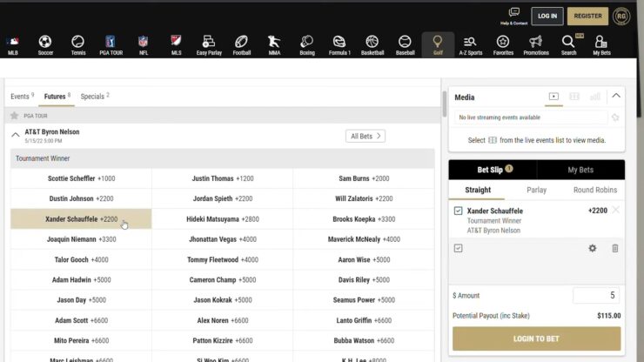Image resolution: width=644 pixels, height=362 pixels.
Task: Favorite the PGA TOUR league star
Action: (x=15, y=116)
